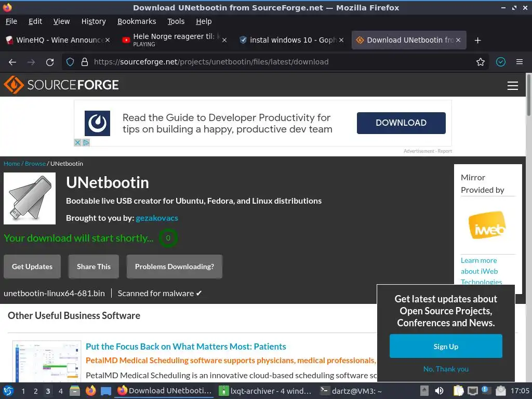The height and width of the screenshot is (399, 532).
Task: Open the tracking protection shield
Action: pyautogui.click(x=70, y=62)
